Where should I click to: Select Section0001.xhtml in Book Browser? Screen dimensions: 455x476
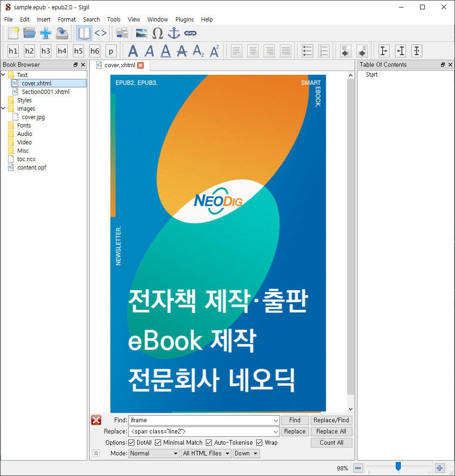(46, 92)
